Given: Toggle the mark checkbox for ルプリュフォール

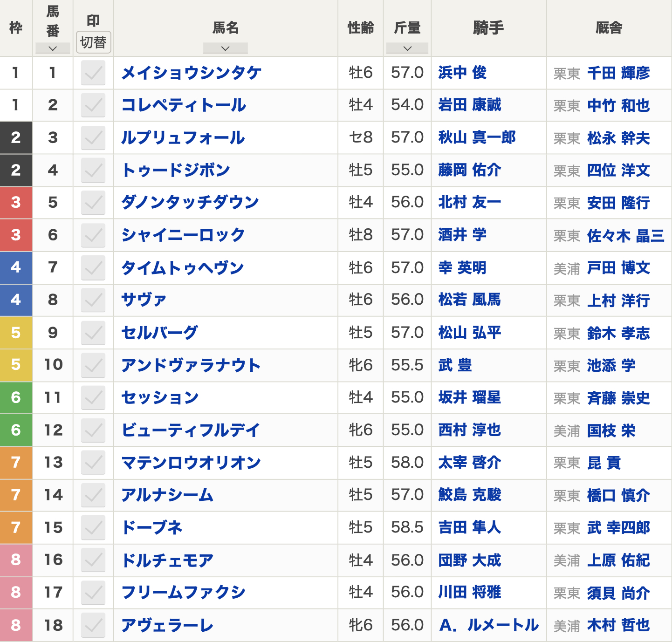Looking at the screenshot, I should pos(93,138).
